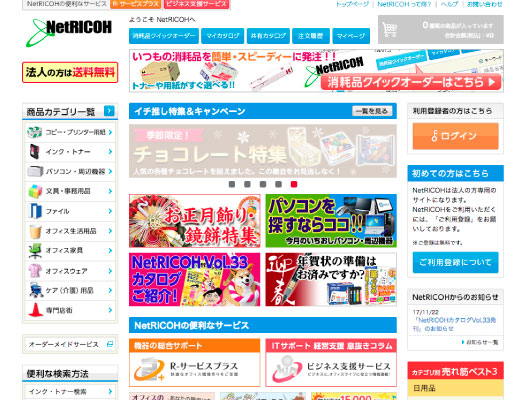
Task: Expand オフィスウェア chevron arrow
Action: pos(110,271)
